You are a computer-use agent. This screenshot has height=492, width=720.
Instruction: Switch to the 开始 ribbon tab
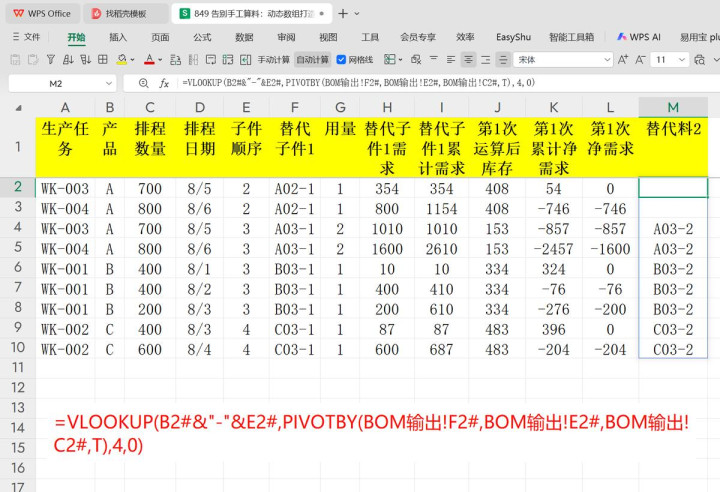(x=76, y=37)
